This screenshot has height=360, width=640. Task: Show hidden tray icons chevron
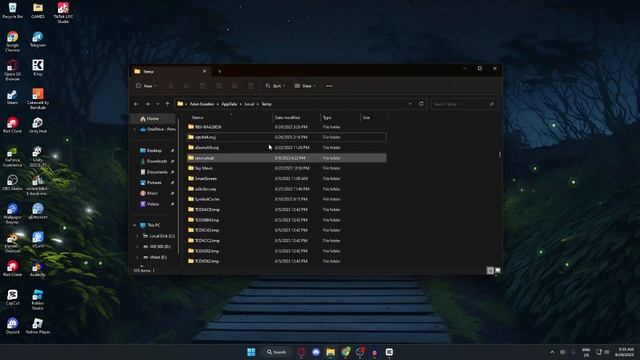(x=552, y=352)
